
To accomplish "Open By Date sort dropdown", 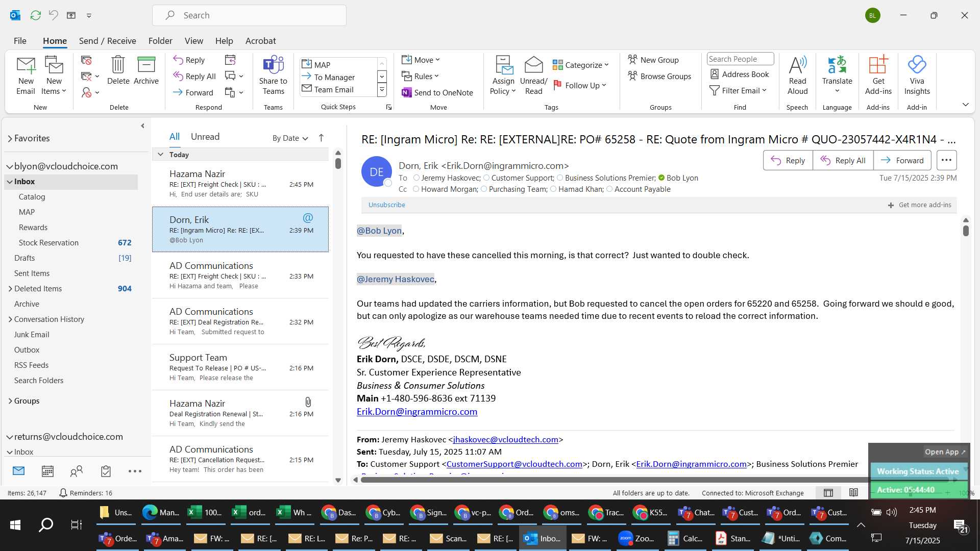I will tap(290, 138).
